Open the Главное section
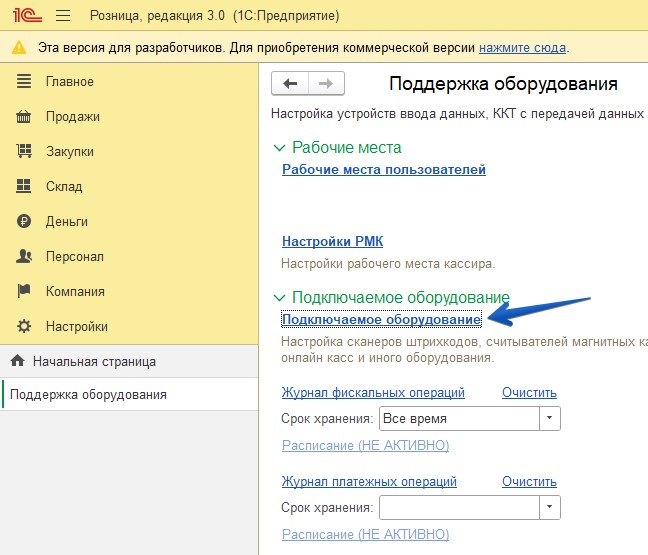648x555 pixels. pos(69,81)
